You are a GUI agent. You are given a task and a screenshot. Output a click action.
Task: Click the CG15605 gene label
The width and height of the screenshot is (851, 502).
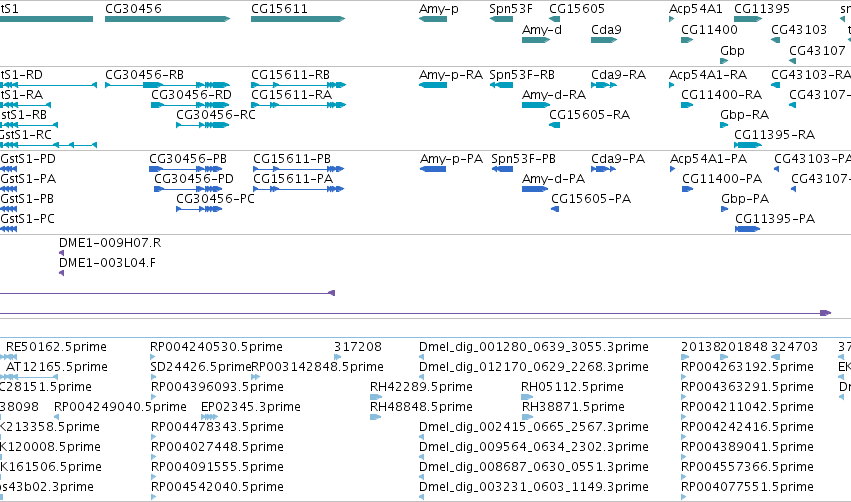tap(577, 9)
